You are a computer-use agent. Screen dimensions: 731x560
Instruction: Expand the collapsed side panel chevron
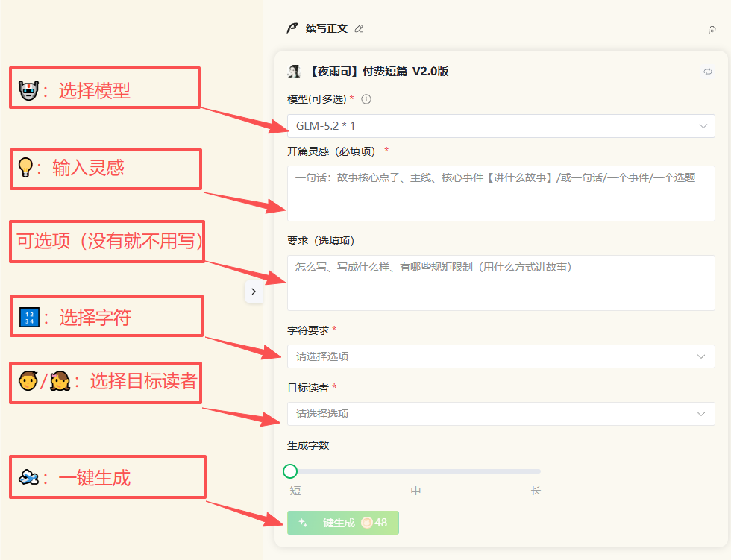(x=254, y=292)
